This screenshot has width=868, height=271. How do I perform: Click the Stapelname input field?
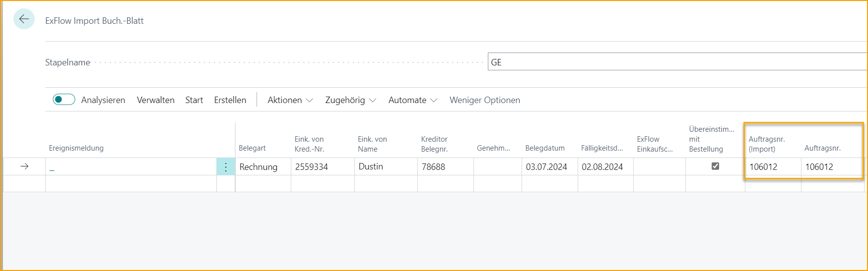pyautogui.click(x=677, y=62)
